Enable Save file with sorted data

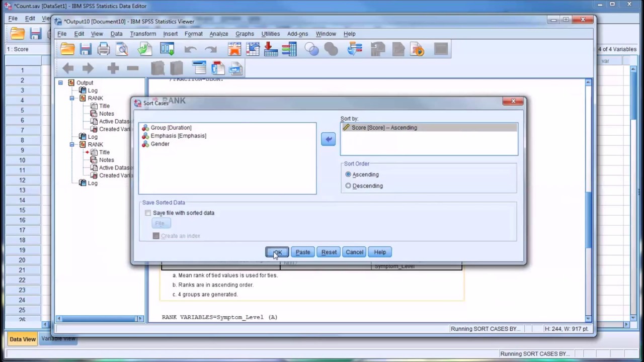coord(148,213)
